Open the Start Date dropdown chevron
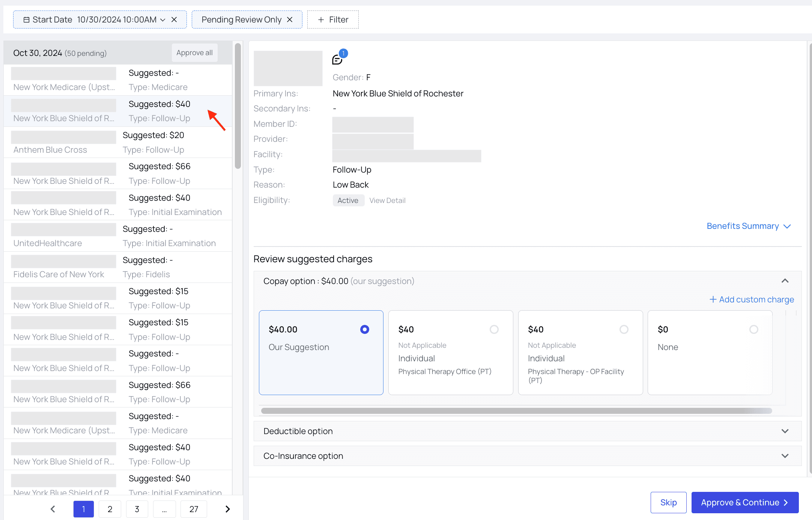The width and height of the screenshot is (812, 520). [x=162, y=20]
